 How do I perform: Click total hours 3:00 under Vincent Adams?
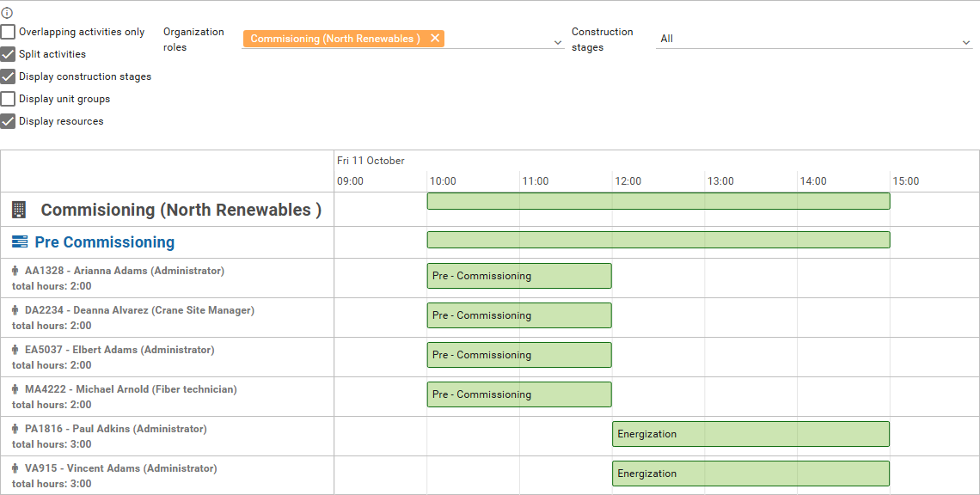[x=52, y=484]
